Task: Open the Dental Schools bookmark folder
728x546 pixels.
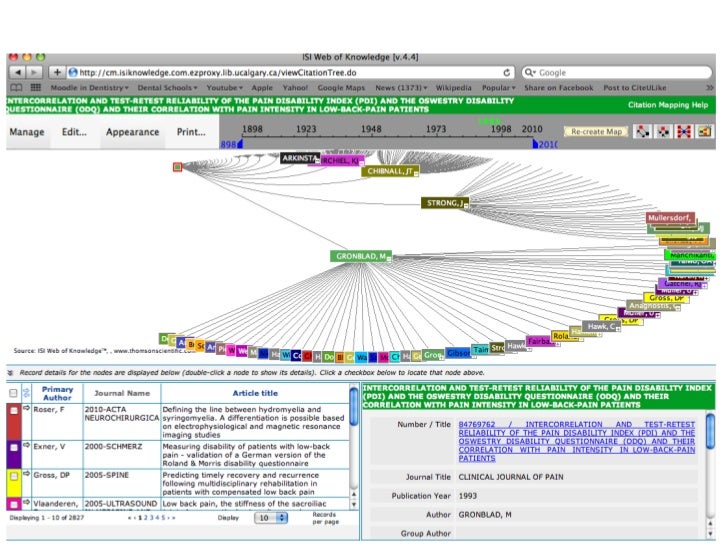Action: [x=167, y=87]
